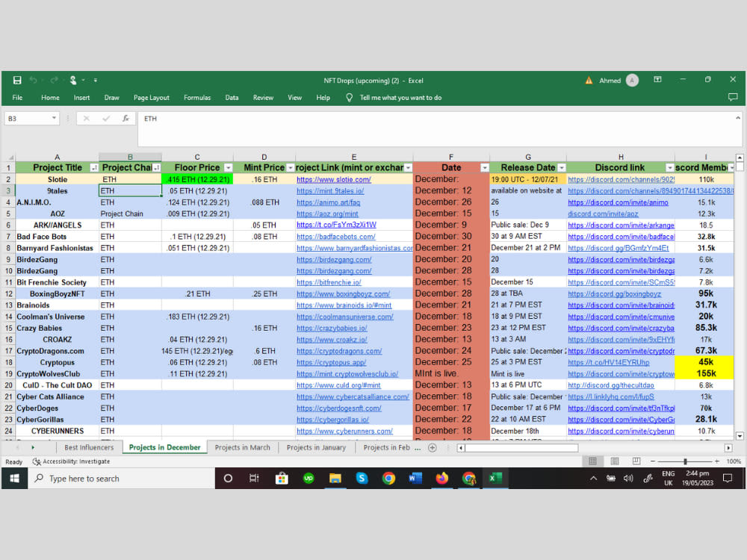Click the Tell me lightbulb icon
747x560 pixels.
pyautogui.click(x=349, y=98)
